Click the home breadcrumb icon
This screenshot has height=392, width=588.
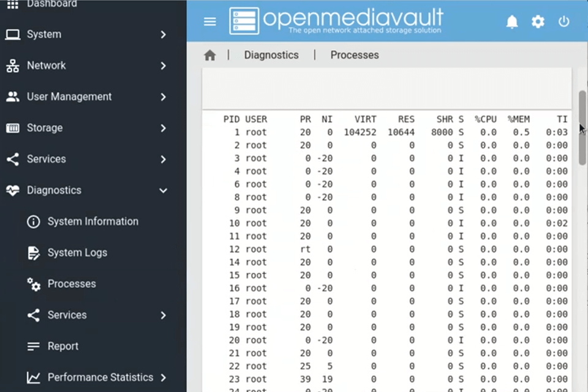(209, 55)
